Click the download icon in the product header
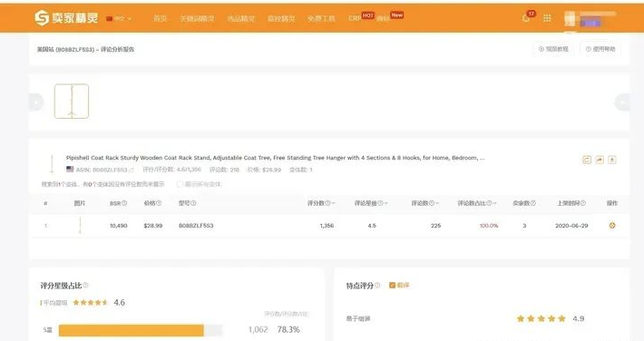 tap(612, 160)
